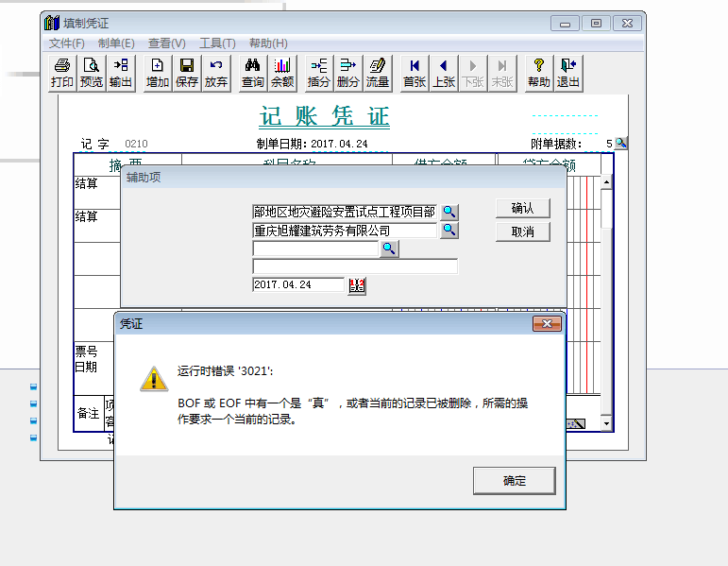This screenshot has width=728, height=566.
Task: Go to first voucher 首张
Action: (x=415, y=73)
